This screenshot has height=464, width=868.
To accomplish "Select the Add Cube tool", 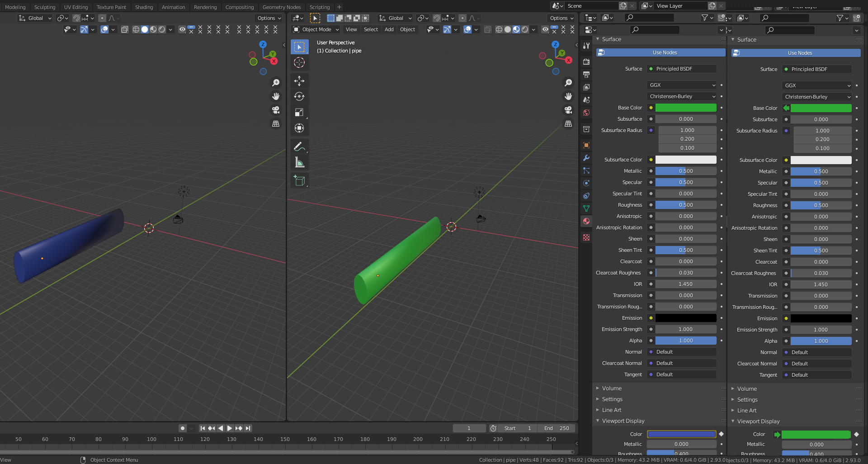I will pyautogui.click(x=299, y=180).
